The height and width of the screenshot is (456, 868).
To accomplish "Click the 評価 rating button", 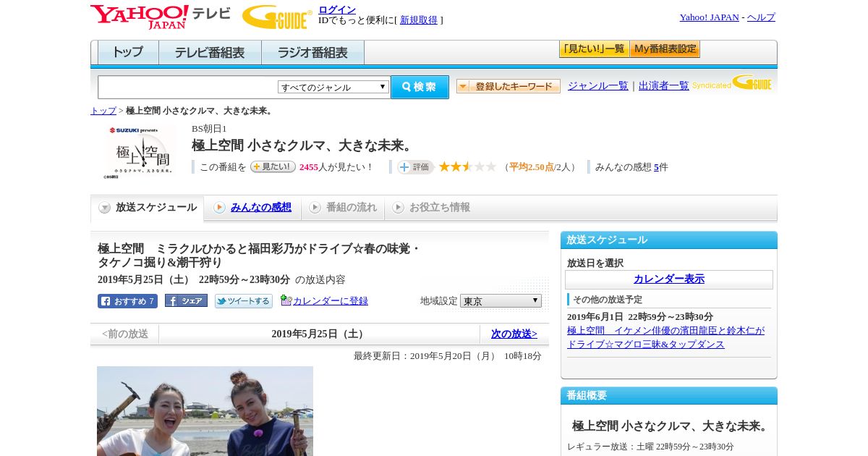I will tap(415, 167).
